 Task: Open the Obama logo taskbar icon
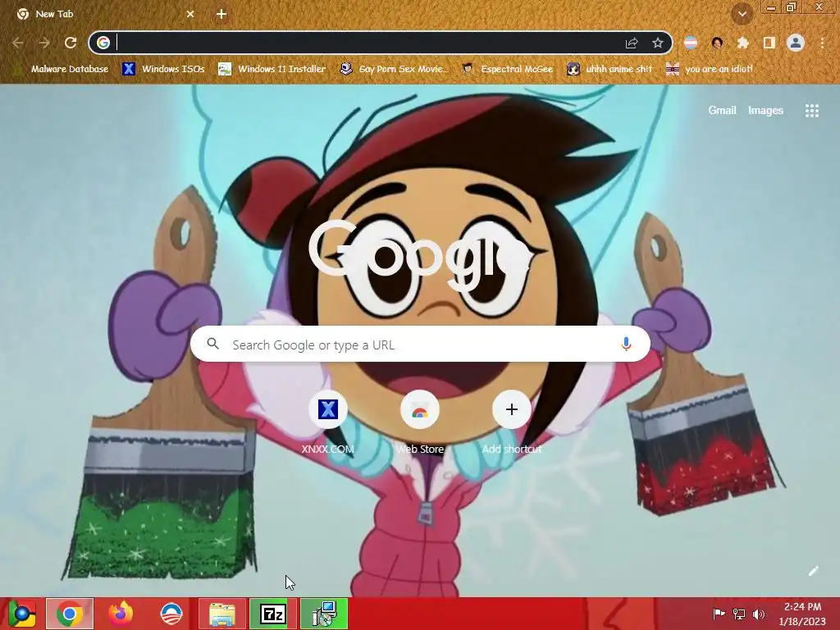pos(171,614)
